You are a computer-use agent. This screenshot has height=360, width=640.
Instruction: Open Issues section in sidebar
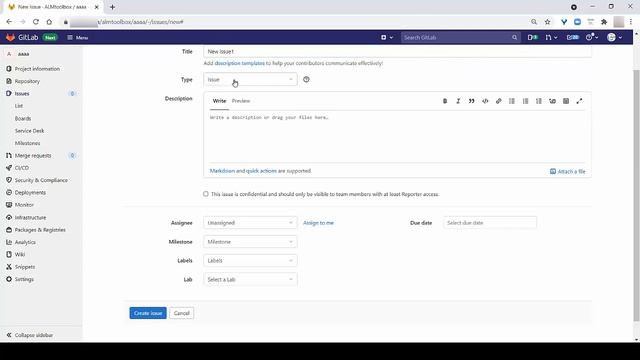22,93
